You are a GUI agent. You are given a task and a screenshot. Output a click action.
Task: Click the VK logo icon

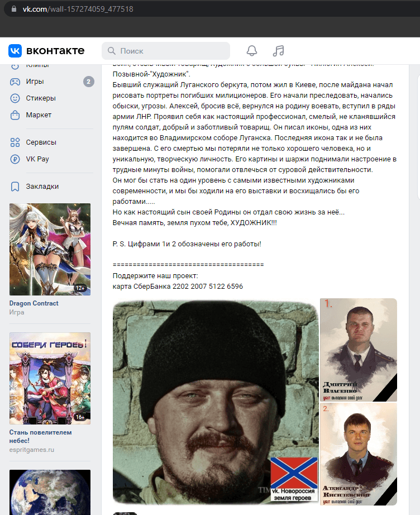coord(15,51)
